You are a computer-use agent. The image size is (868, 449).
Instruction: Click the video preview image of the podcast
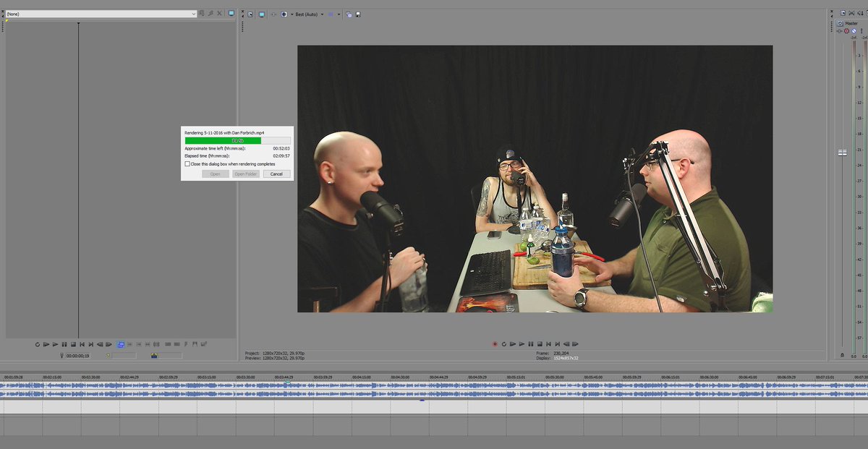535,179
